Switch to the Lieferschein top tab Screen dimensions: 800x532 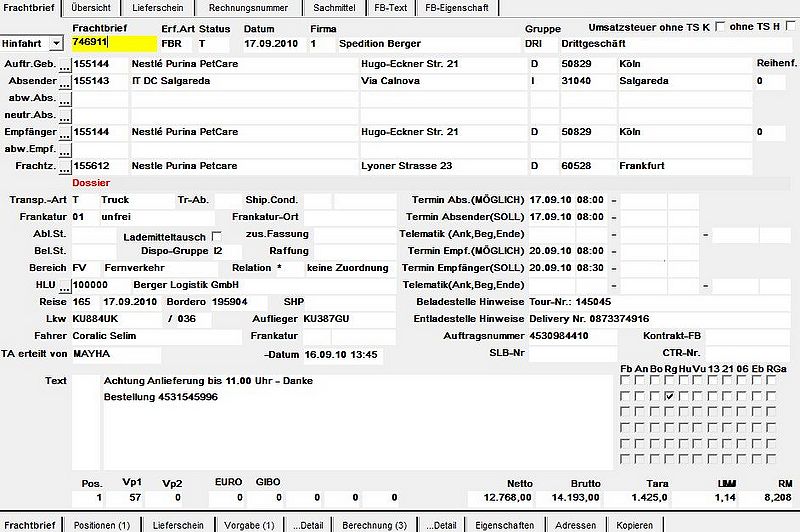tap(157, 8)
